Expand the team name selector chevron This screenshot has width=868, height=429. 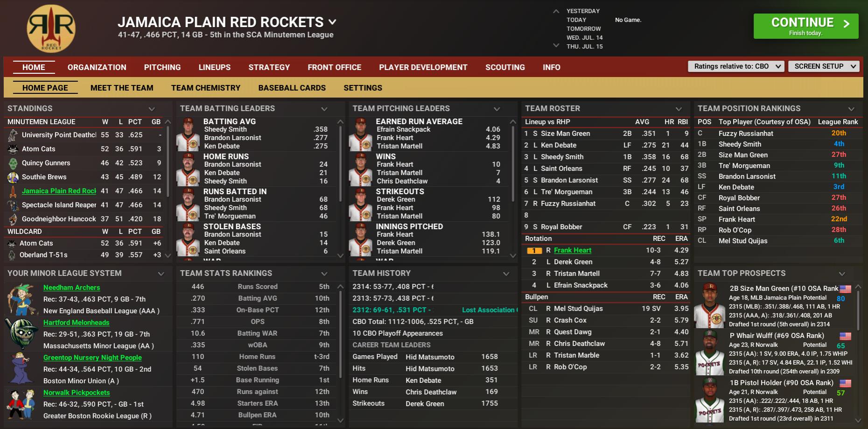coord(332,22)
